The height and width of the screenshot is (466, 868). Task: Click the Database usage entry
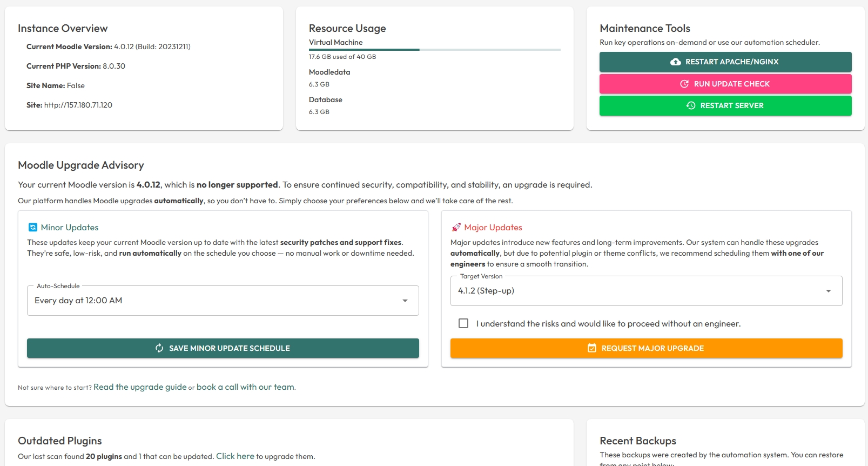[326, 105]
